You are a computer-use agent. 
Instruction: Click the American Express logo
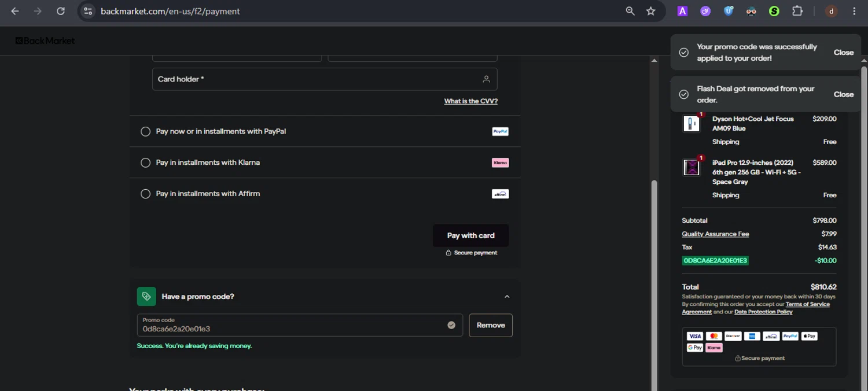pyautogui.click(x=752, y=336)
